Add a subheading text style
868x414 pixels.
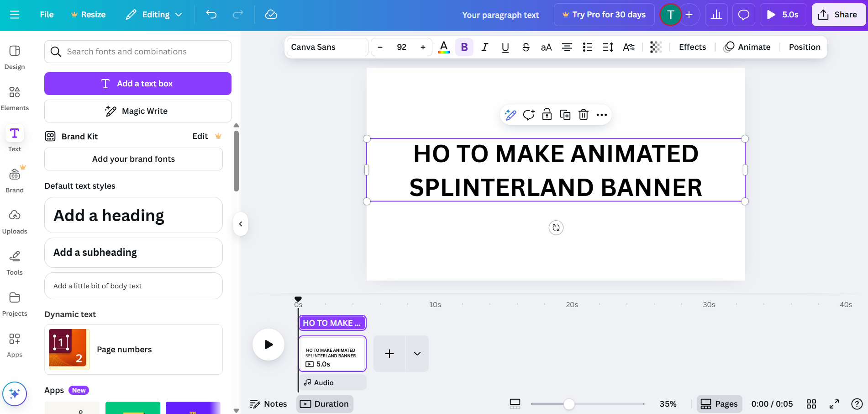(133, 253)
